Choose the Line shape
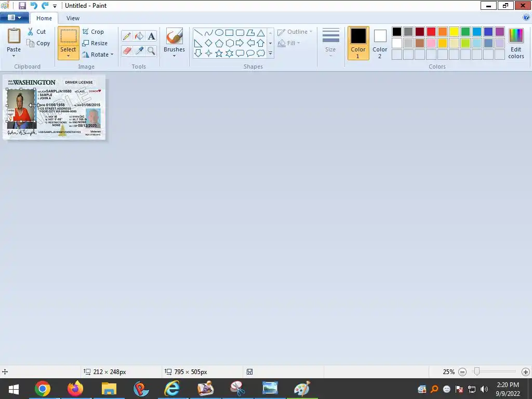Viewport: 532px width, 399px height. click(x=198, y=33)
